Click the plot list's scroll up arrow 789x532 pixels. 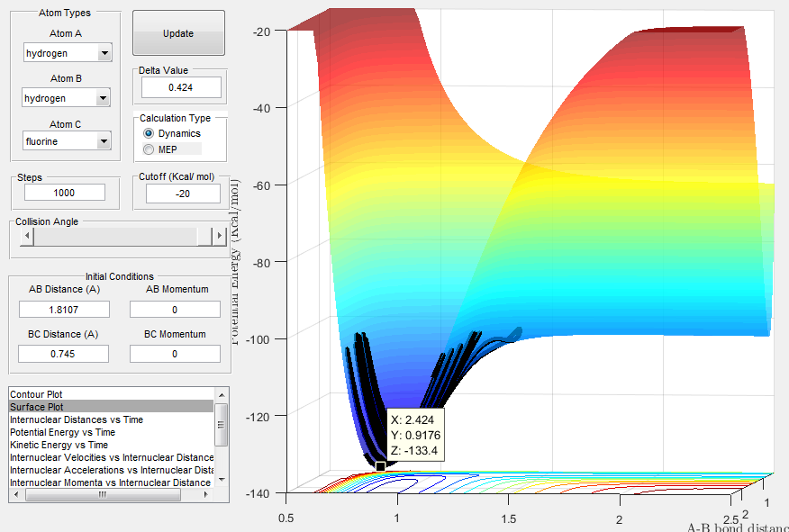[x=221, y=395]
